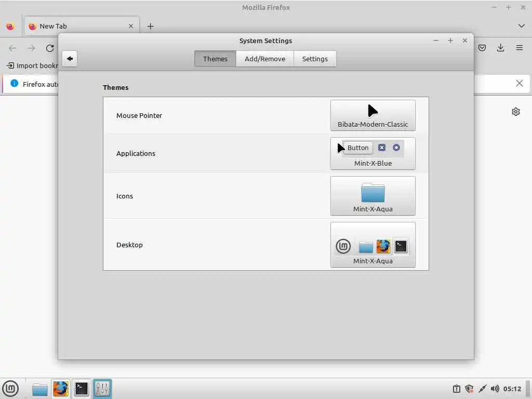The height and width of the screenshot is (399, 532).
Task: Switch to Firefox from the taskbar
Action: [61, 389]
